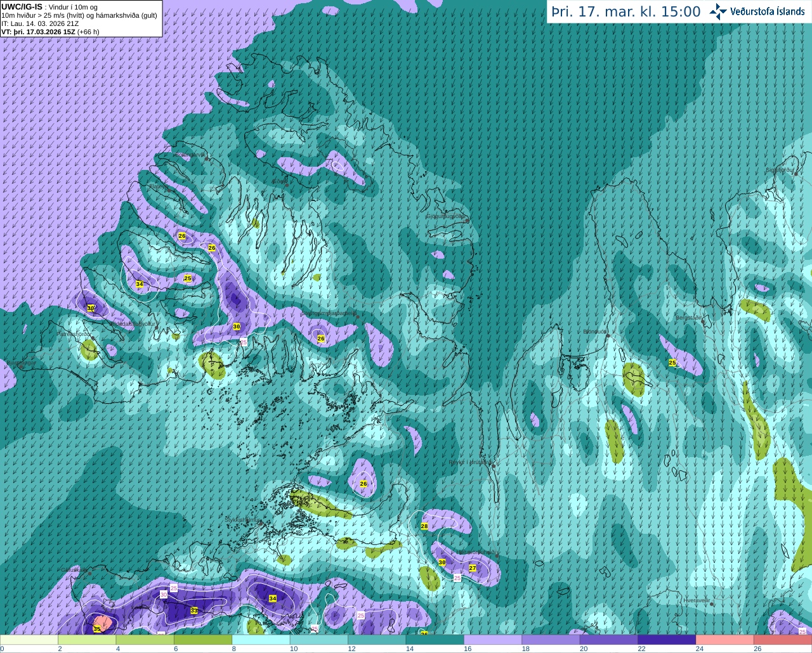Click the 6–8 m/s olive legend swatch
The height and width of the screenshot is (653, 812).
203,640
